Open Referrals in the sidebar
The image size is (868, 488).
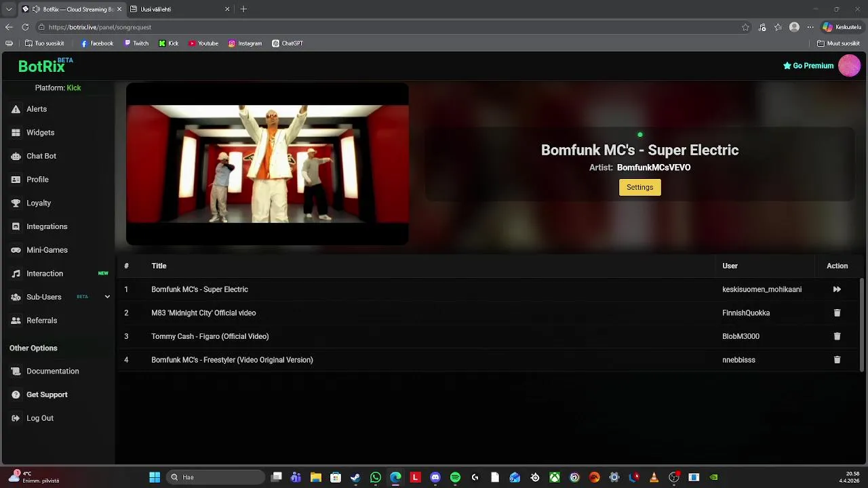click(41, 321)
